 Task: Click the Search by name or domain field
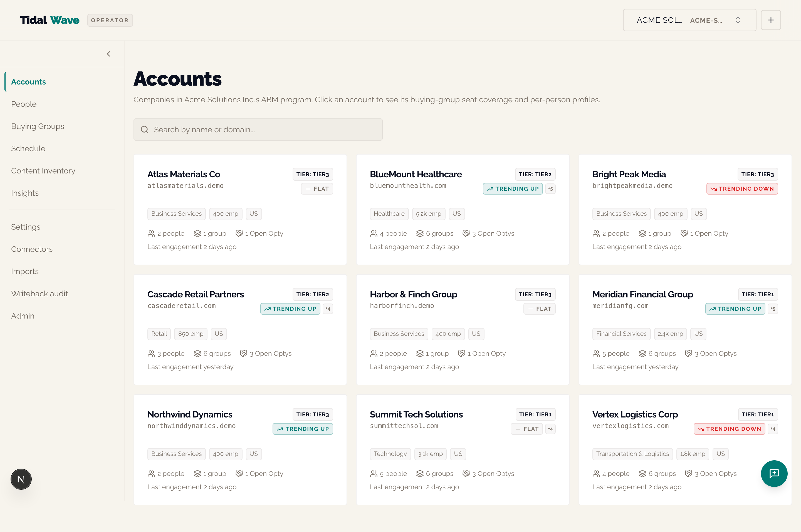[258, 130]
